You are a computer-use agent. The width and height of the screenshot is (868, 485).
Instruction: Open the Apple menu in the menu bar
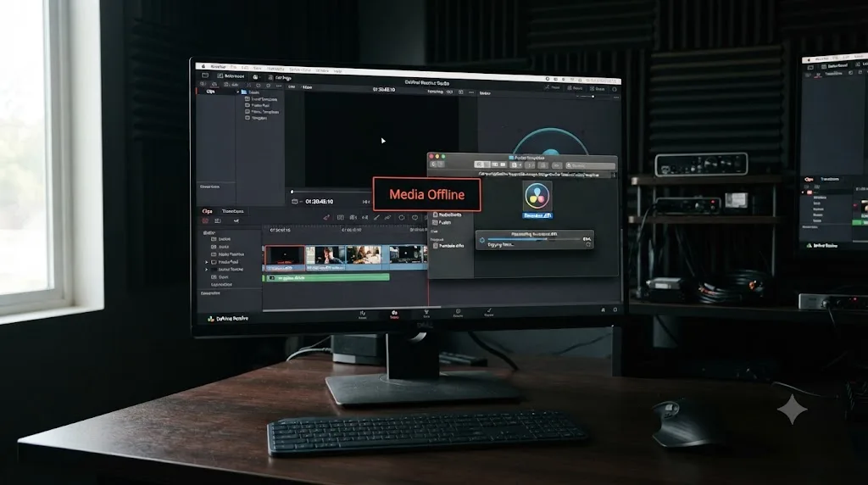click(203, 65)
